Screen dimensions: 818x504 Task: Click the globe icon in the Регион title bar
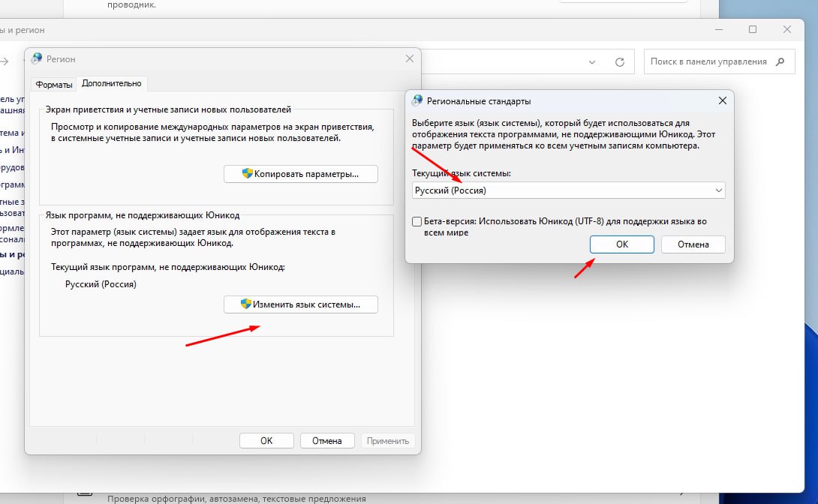37,59
